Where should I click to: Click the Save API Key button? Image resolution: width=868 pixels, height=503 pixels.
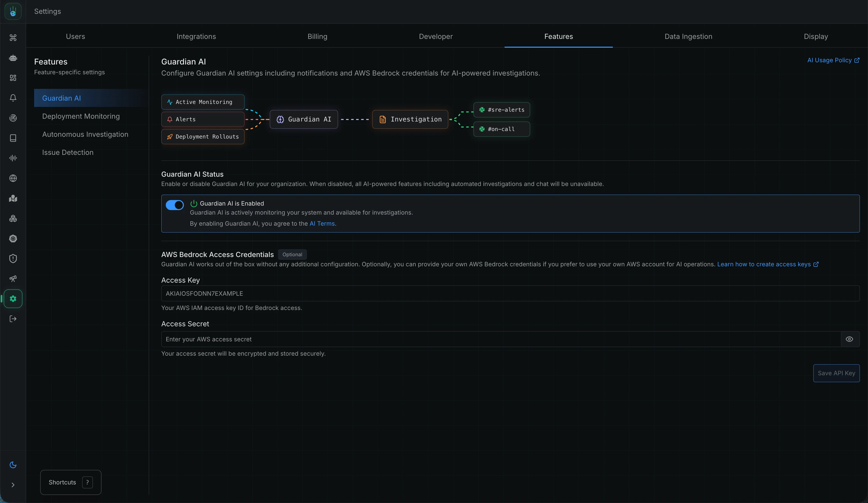pyautogui.click(x=836, y=373)
